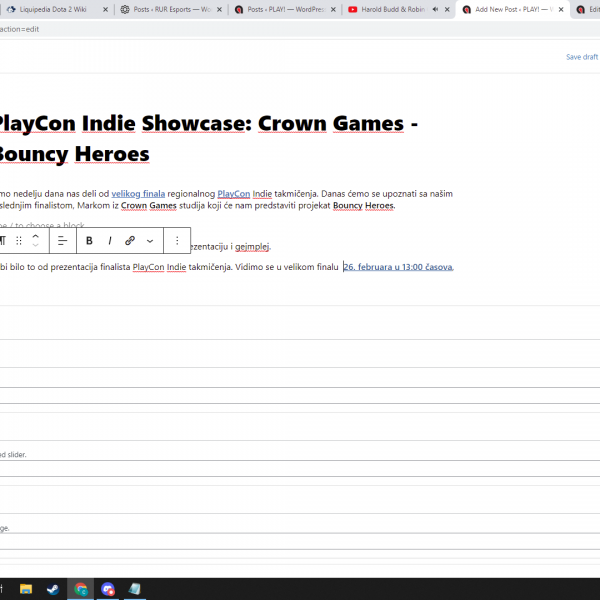
Task: Change text alignment in block toolbar
Action: click(x=62, y=240)
